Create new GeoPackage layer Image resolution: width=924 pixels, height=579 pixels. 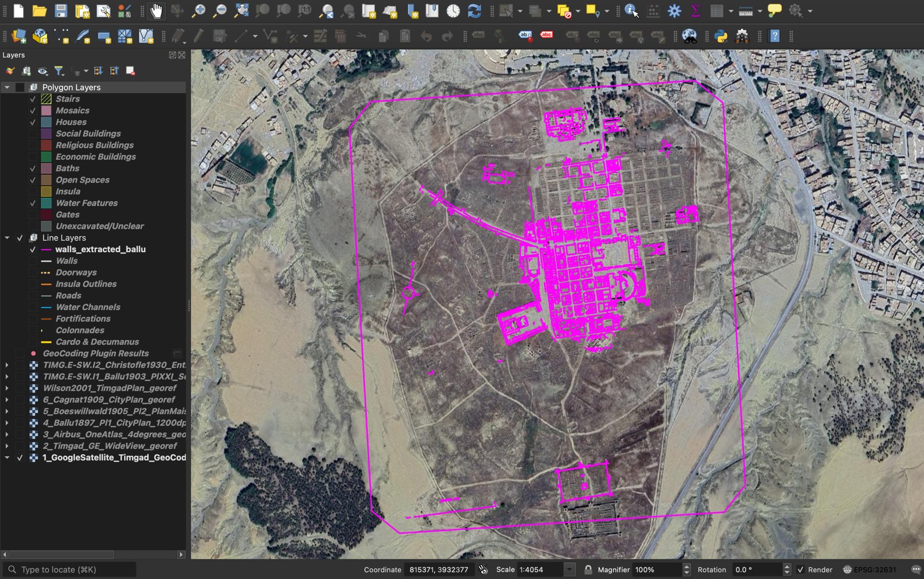pyautogui.click(x=40, y=36)
